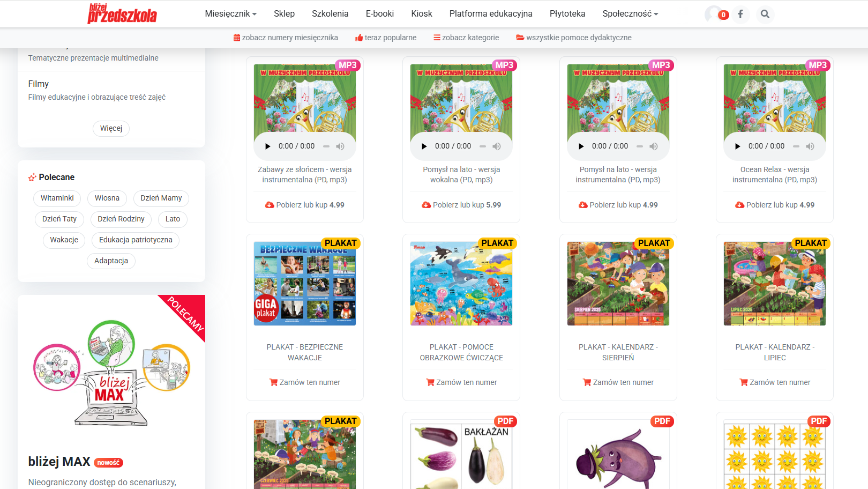Select the Edukacja patriotyczna tag
The height and width of the screenshot is (489, 868).
(x=136, y=240)
